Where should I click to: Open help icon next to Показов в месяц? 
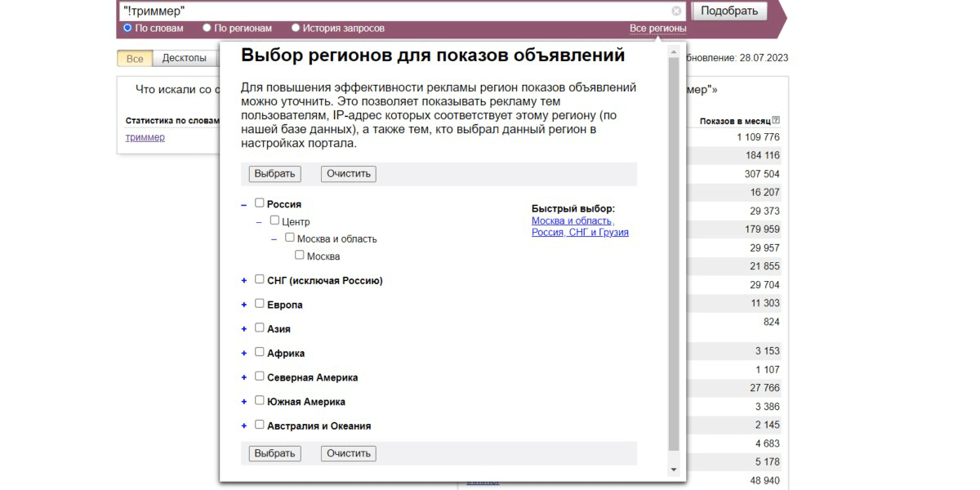[x=776, y=121]
